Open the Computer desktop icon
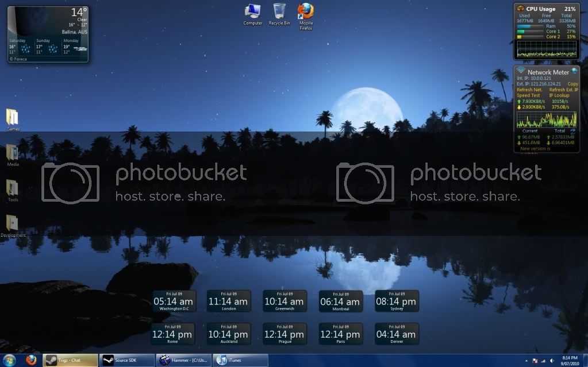The height and width of the screenshot is (367, 588). pos(252,11)
